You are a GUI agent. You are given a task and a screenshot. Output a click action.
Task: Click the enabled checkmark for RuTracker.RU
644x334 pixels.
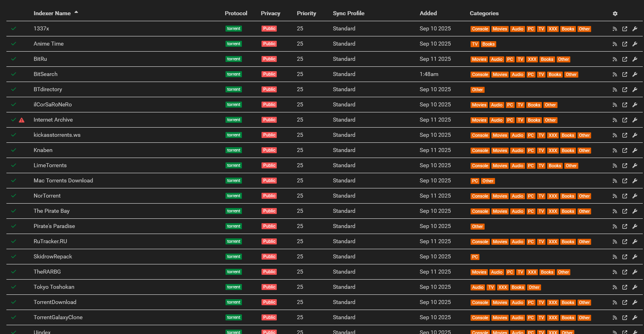point(14,241)
